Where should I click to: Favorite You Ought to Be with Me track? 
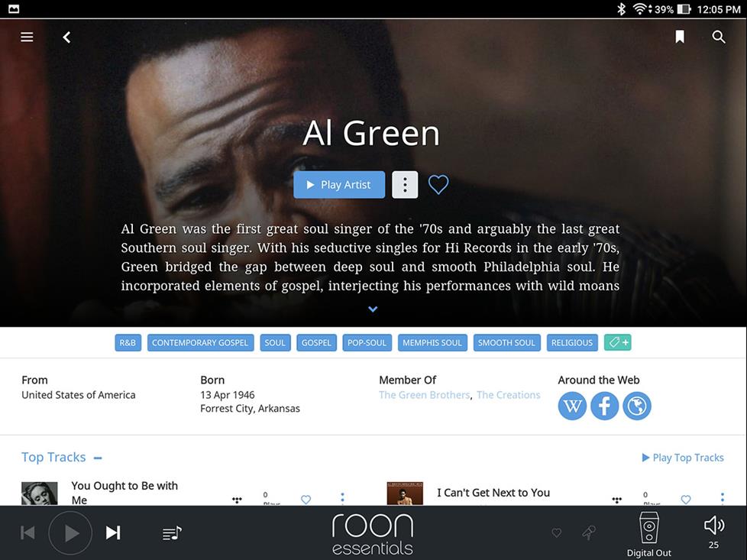tap(306, 499)
